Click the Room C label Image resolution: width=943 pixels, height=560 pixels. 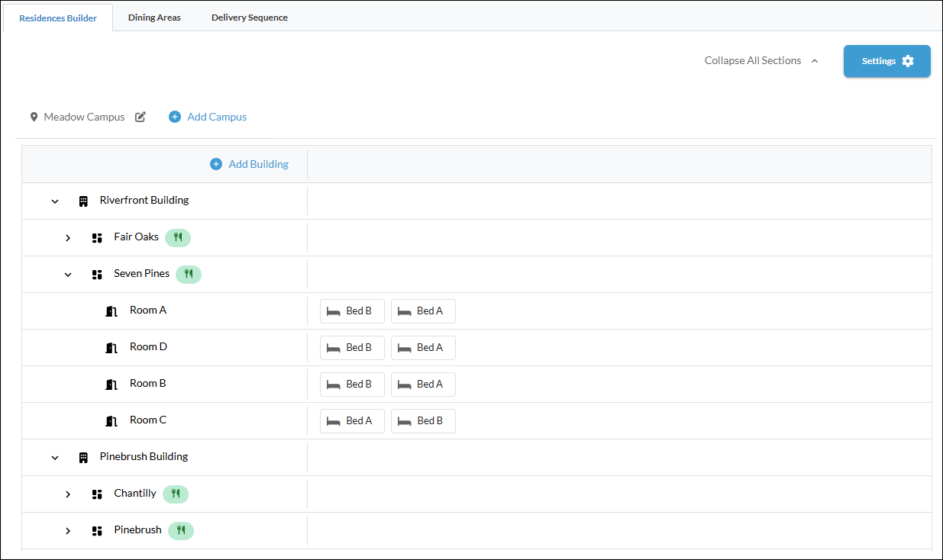click(148, 420)
